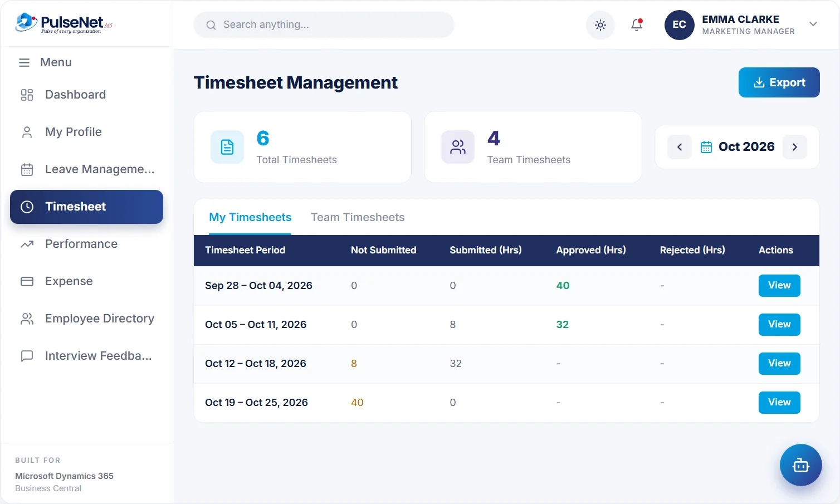Open the hamburger Menu icon

[24, 62]
